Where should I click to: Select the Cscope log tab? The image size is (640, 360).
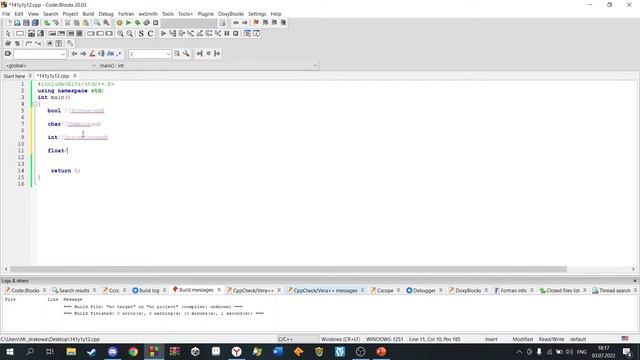coord(385,291)
